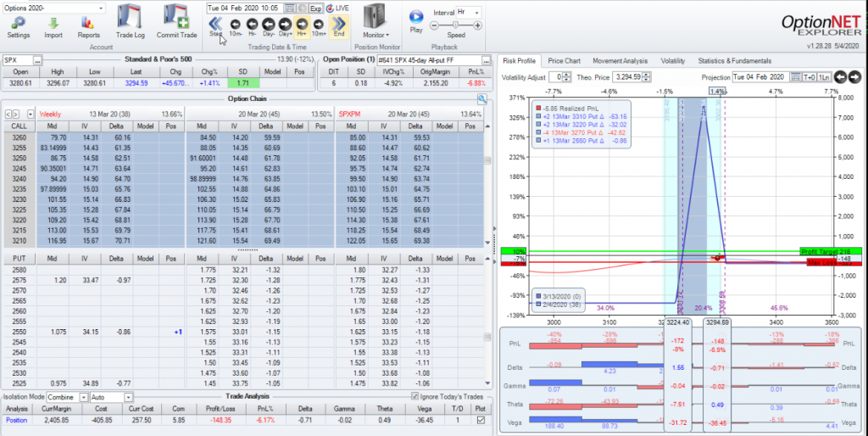Click the Theo. Price stepper arrows
Screen dimensions: 868x436
pyautogui.click(x=647, y=77)
